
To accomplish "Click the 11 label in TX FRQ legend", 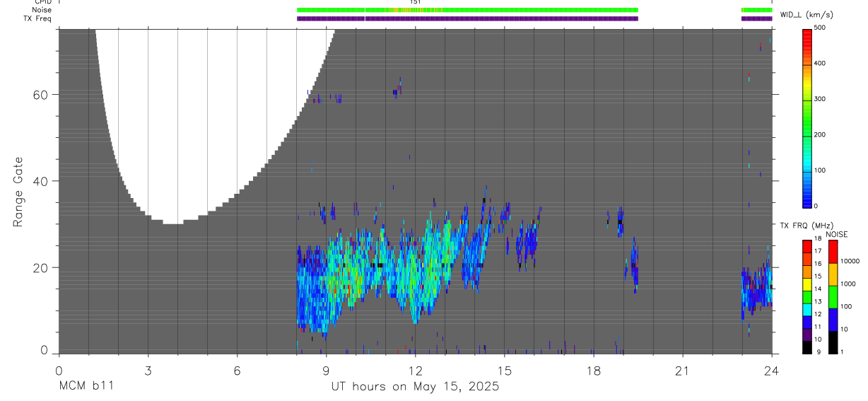I will 817,326.
